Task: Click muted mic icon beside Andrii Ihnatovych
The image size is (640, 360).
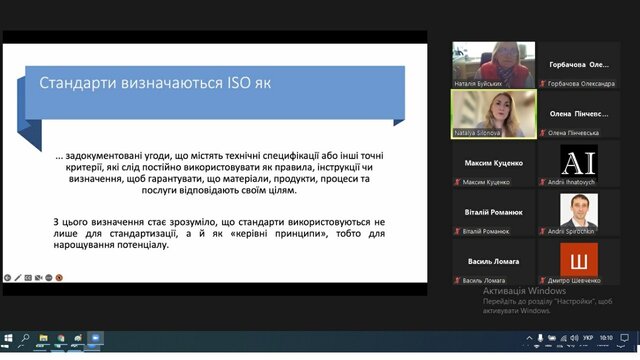Action: [x=542, y=182]
